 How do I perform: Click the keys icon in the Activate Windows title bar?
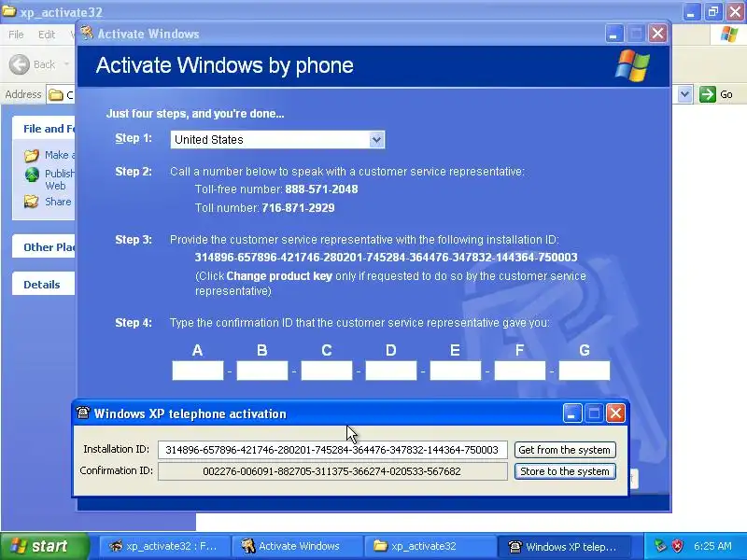point(87,33)
